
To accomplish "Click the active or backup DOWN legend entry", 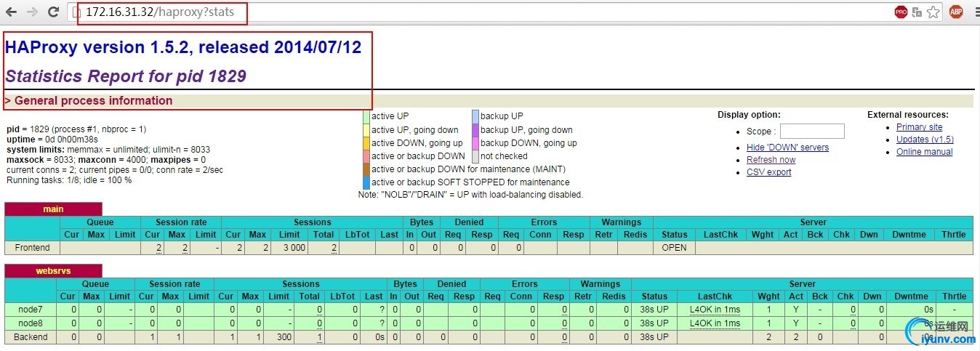I will (418, 156).
